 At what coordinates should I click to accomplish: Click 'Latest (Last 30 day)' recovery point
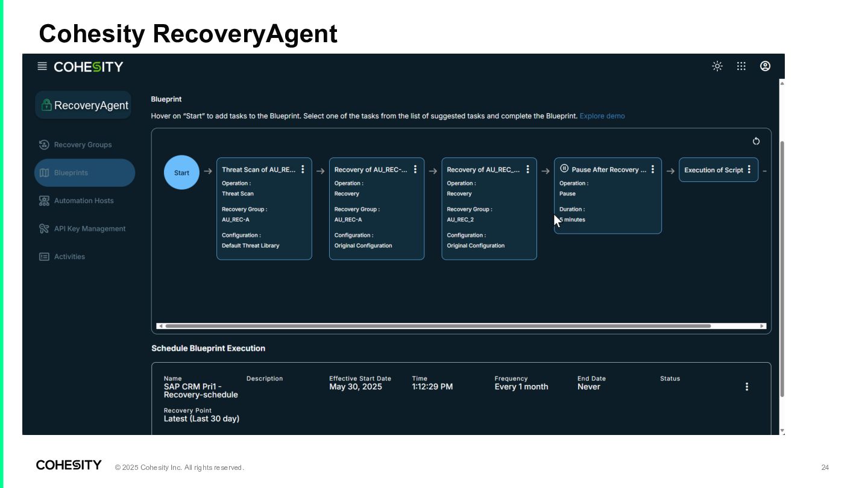coord(201,419)
